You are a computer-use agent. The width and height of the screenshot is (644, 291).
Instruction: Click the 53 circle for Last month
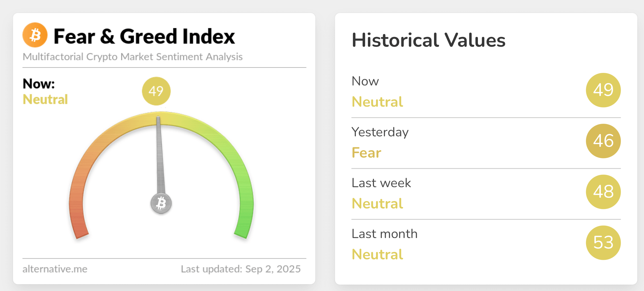(603, 242)
